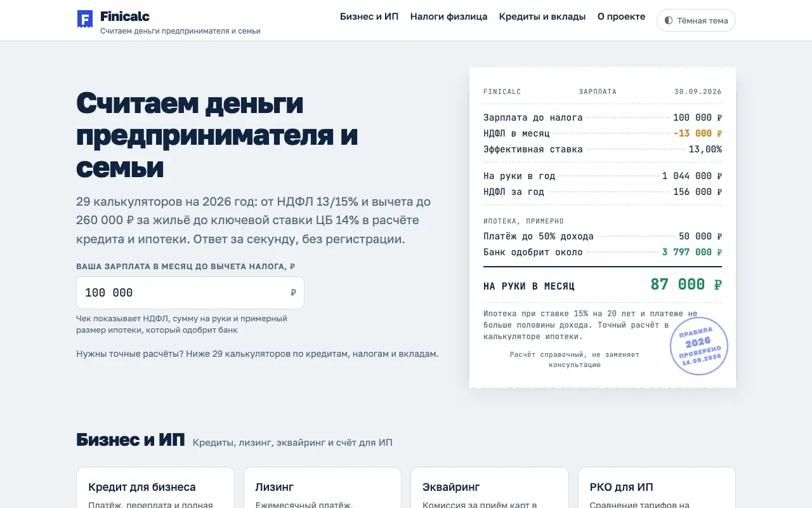Click the Считаем деньги предпринимателя и семьи heading
The height and width of the screenshot is (508, 812).
(217, 135)
